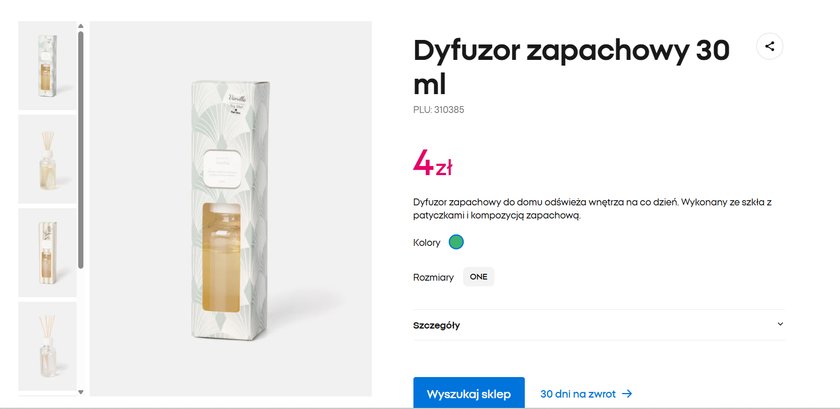Click the Dyfuzor zapachowy 30 ml title
This screenshot has width=840, height=409.
[571, 65]
